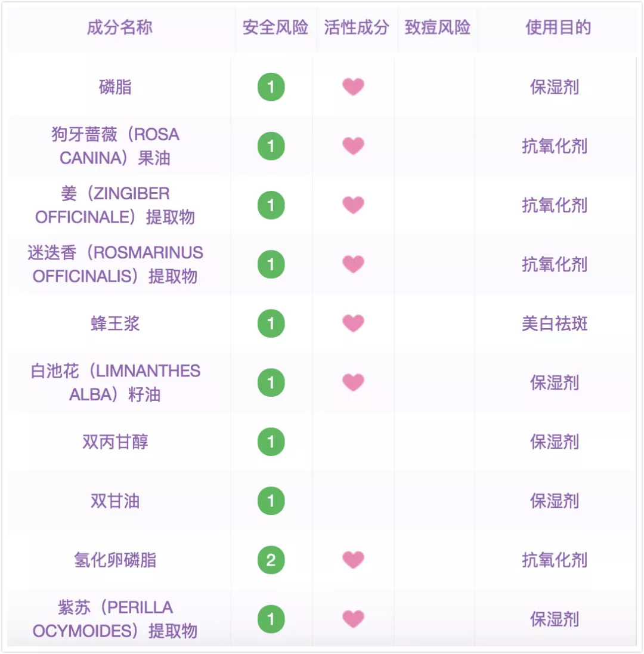Image resolution: width=644 pixels, height=654 pixels.
Task: Click 美白祛斑 purpose label
Action: pyautogui.click(x=555, y=323)
